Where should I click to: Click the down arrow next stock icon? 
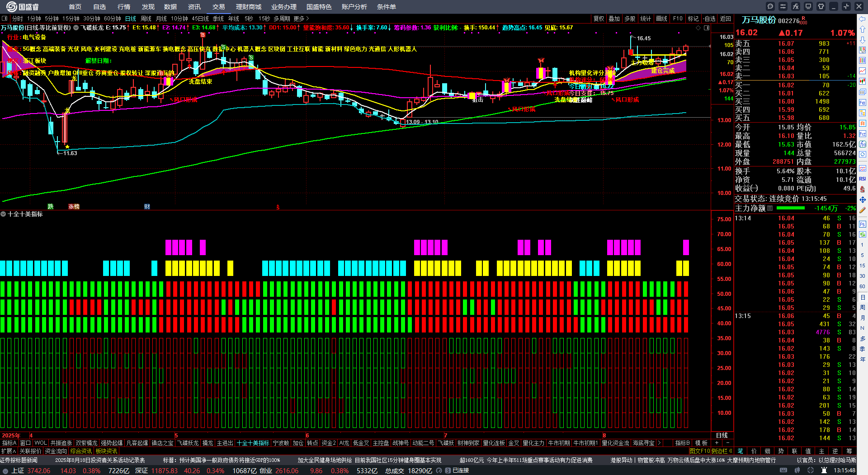click(x=863, y=40)
